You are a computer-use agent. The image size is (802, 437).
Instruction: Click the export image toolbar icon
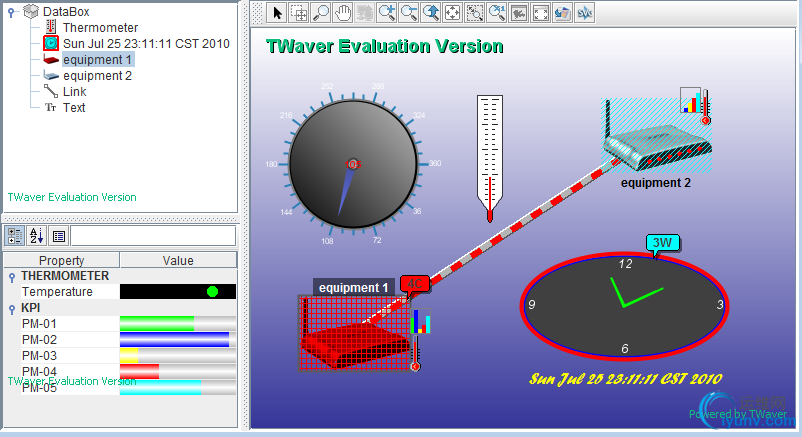tap(563, 13)
